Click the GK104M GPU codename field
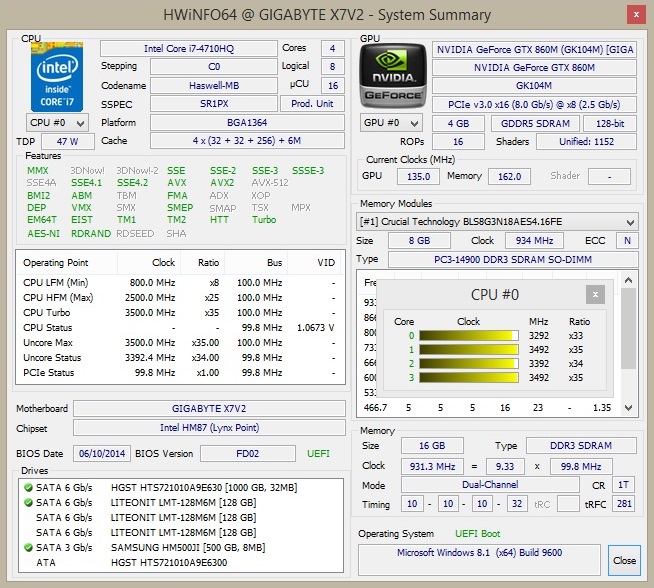This screenshot has width=654, height=588. click(x=534, y=85)
